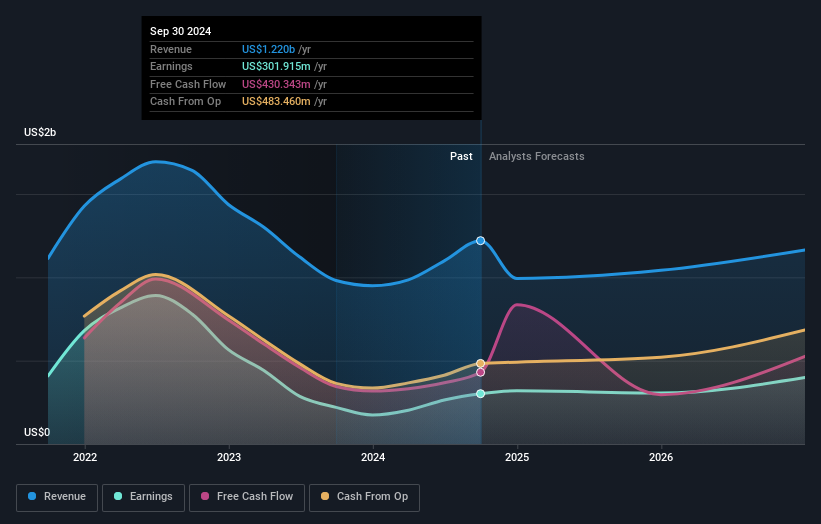Click the teal Earnings data point marker
821x524 pixels.
point(480,394)
